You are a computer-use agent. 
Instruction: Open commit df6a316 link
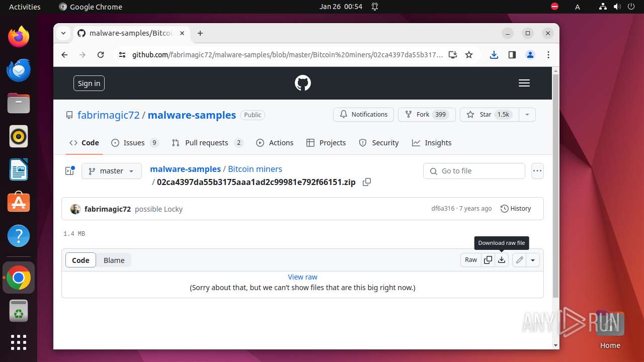tap(443, 209)
